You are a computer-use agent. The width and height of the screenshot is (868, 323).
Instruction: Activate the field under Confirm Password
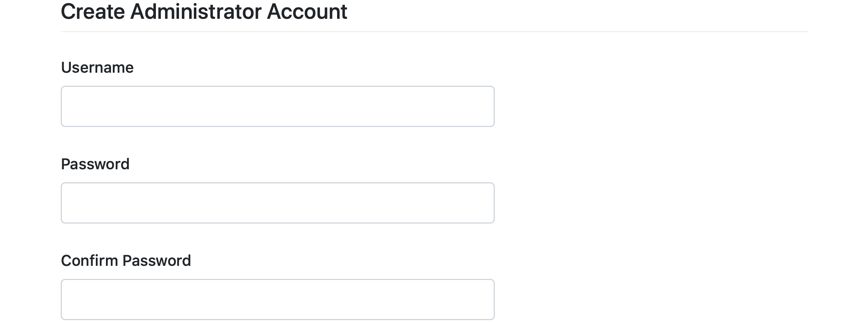pos(277,299)
